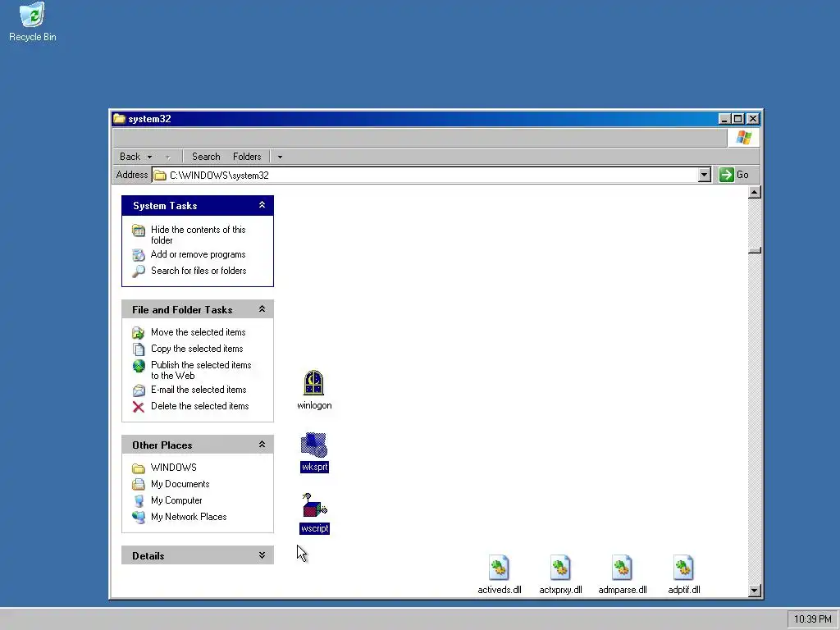Click the folder icon in the title bar

coord(119,118)
